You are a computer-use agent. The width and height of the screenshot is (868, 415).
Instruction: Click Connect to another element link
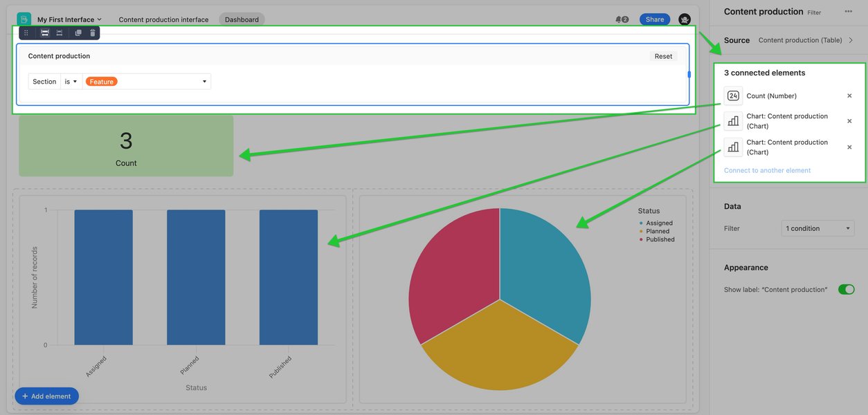point(767,170)
